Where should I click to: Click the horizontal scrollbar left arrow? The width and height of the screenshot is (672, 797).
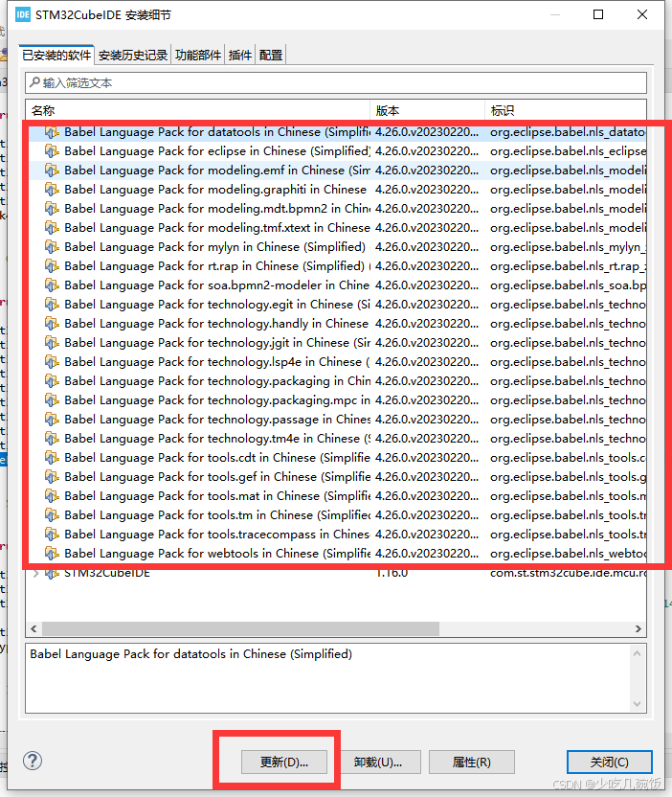34,628
